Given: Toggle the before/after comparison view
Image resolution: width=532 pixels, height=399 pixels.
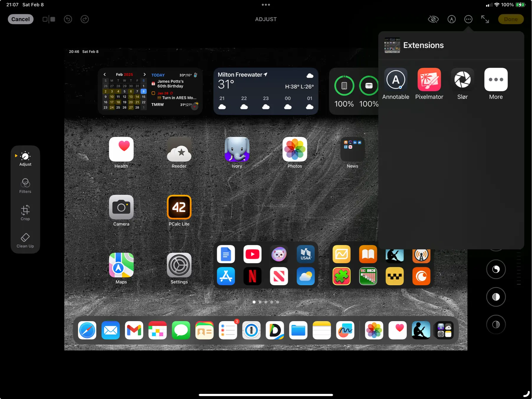Looking at the screenshot, I should (49, 19).
